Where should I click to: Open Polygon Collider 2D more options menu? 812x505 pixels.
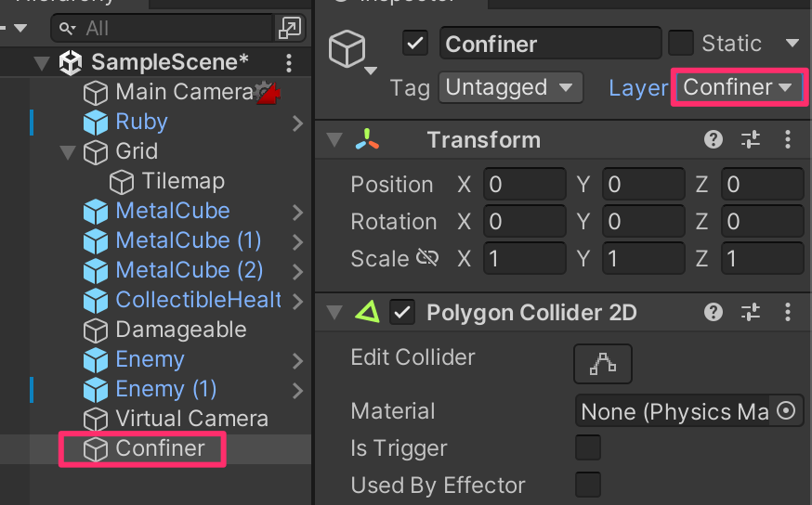(x=788, y=313)
